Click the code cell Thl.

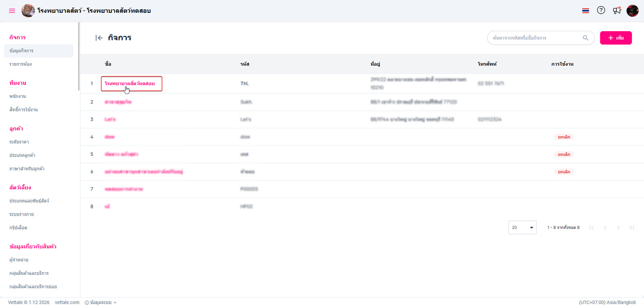244,84
